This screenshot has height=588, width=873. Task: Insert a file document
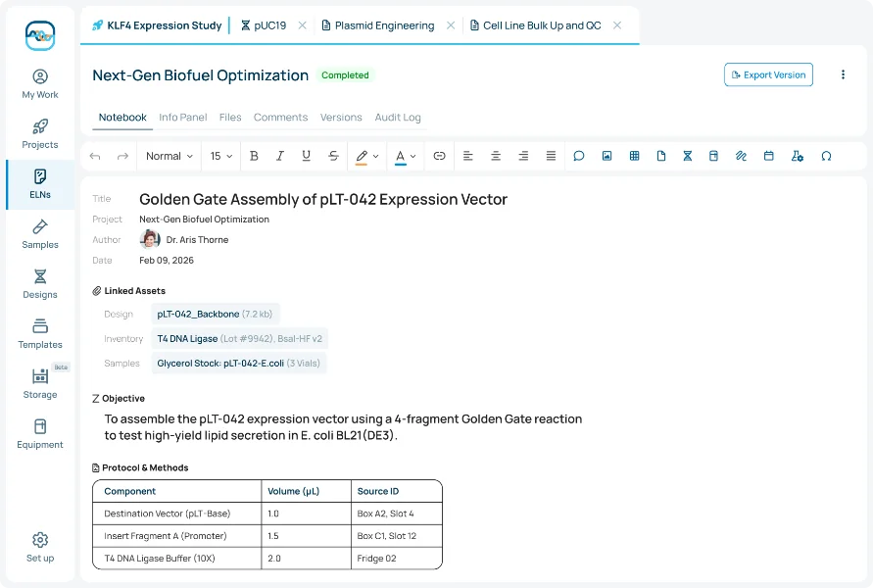pyautogui.click(x=661, y=156)
